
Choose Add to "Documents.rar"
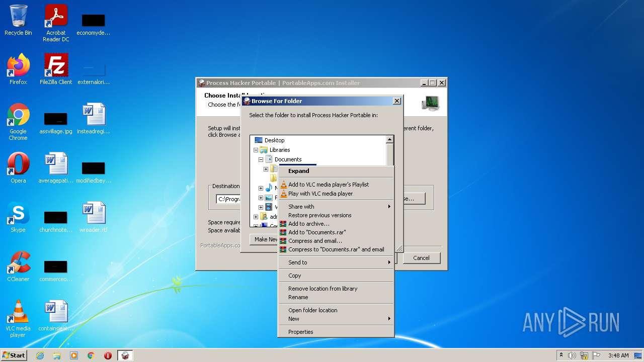(x=336, y=232)
